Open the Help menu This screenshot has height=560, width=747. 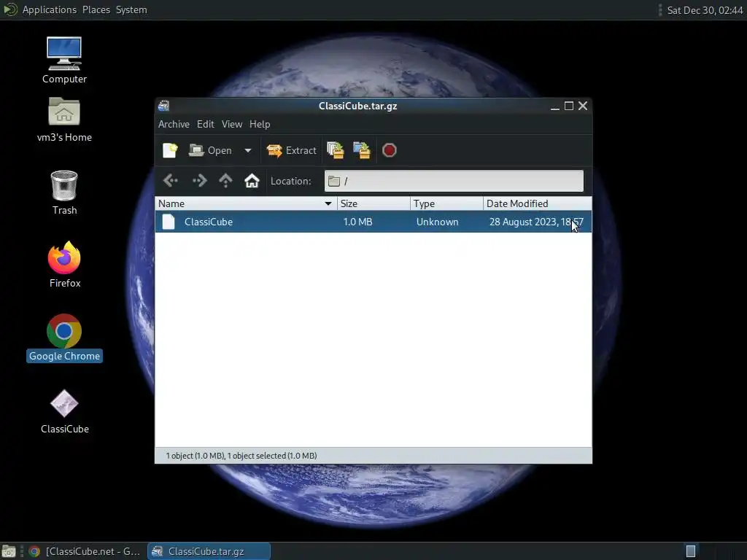[260, 124]
